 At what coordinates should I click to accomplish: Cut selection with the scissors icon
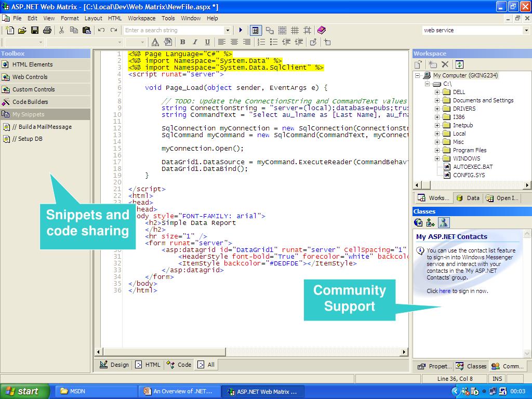coord(61,30)
